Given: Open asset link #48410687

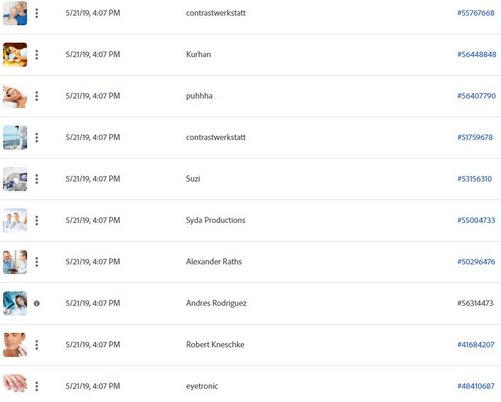Looking at the screenshot, I should (x=476, y=386).
